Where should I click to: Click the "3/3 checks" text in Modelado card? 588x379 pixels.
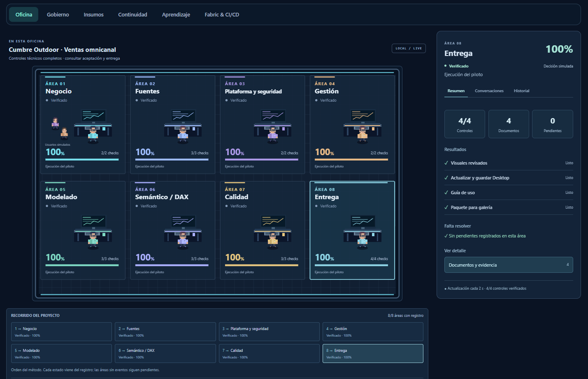point(110,259)
